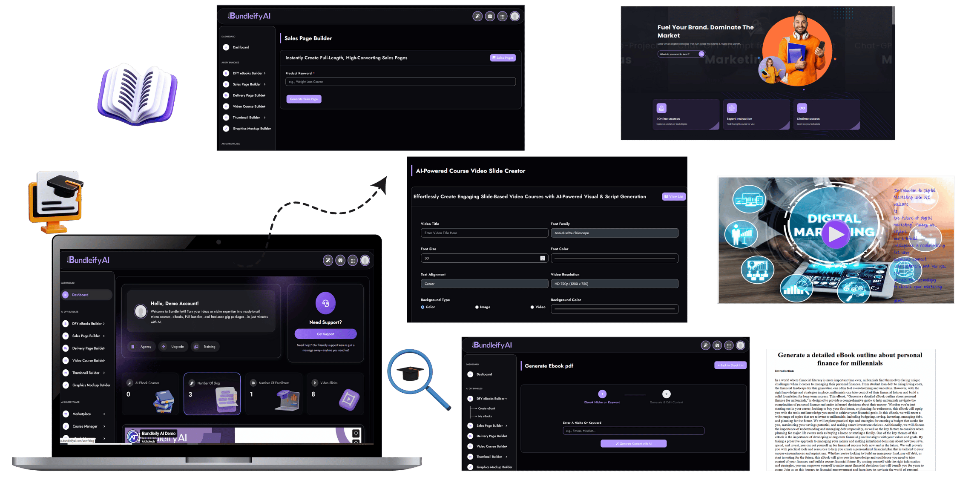Click the play icon beside Video Slides
The width and height of the screenshot is (980, 503).
point(315,383)
